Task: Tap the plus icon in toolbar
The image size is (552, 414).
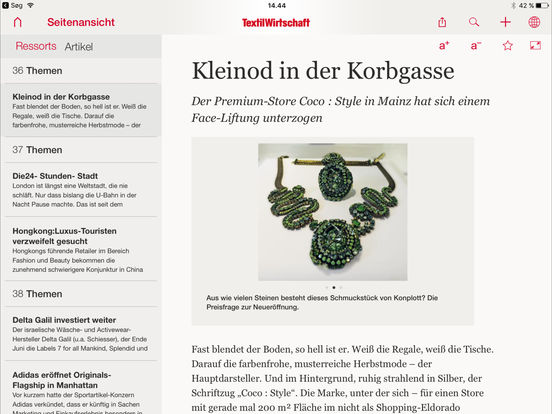Action: click(505, 22)
